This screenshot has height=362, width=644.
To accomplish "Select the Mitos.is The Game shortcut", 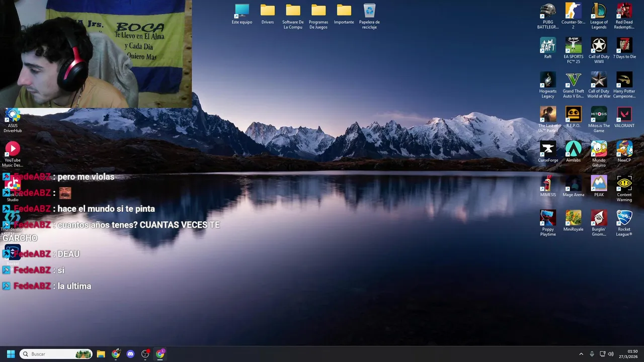I will [x=599, y=120].
